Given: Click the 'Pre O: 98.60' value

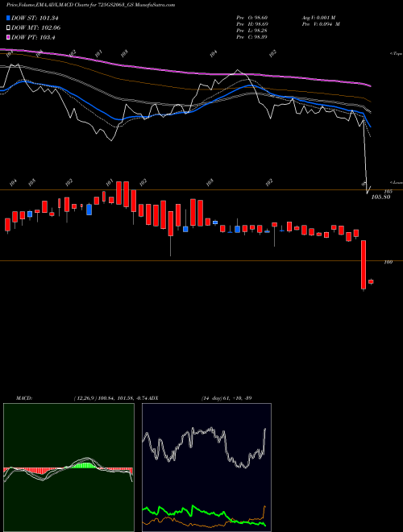Looking at the screenshot, I should pos(252,18).
